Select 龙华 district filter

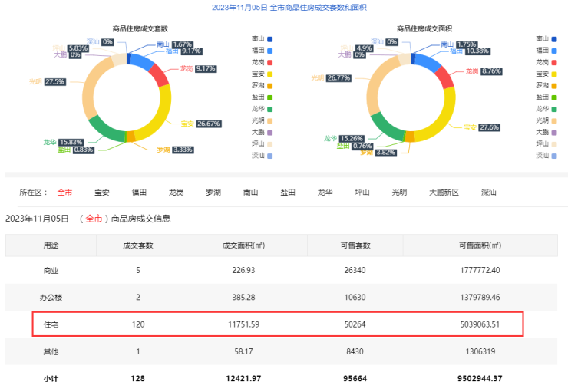click(325, 193)
